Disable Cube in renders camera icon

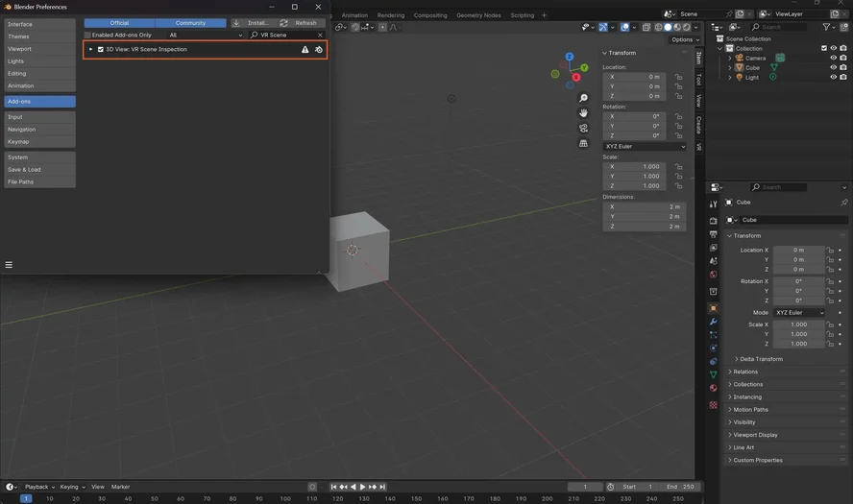[x=843, y=67]
